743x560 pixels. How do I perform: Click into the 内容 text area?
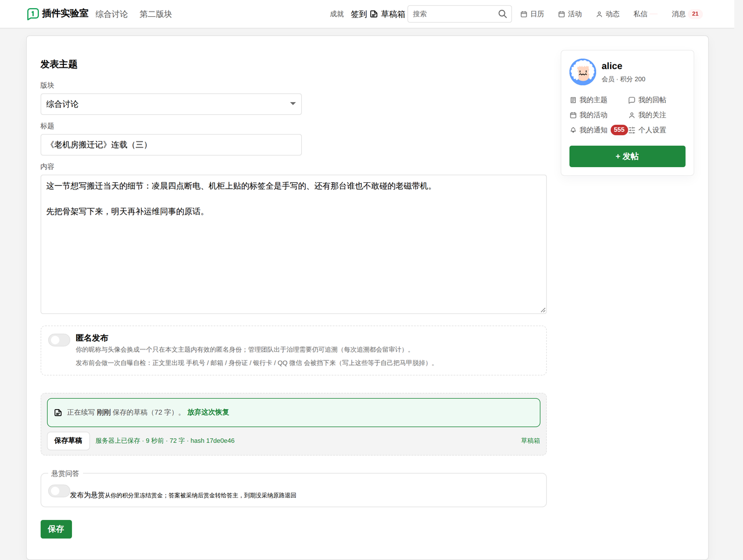[x=294, y=244]
